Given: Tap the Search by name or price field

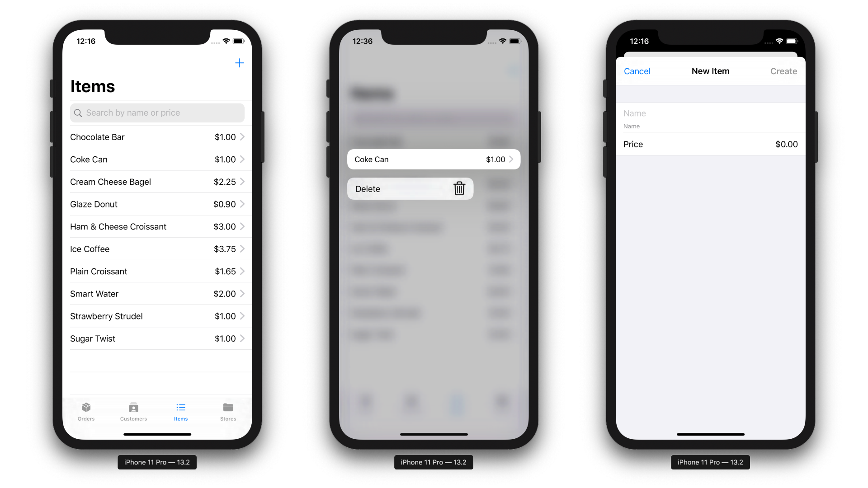Looking at the screenshot, I should (157, 113).
